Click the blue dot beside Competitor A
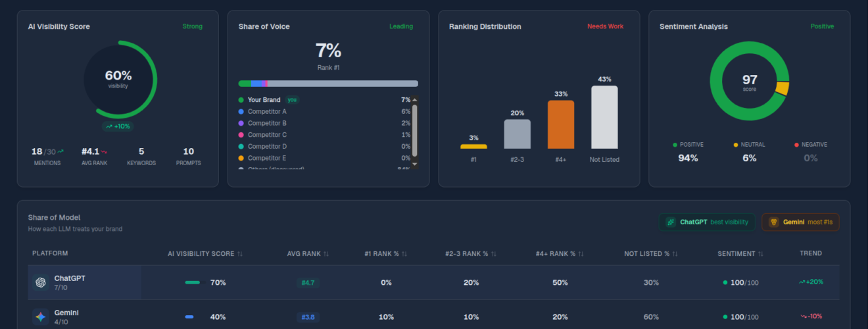 (x=241, y=112)
